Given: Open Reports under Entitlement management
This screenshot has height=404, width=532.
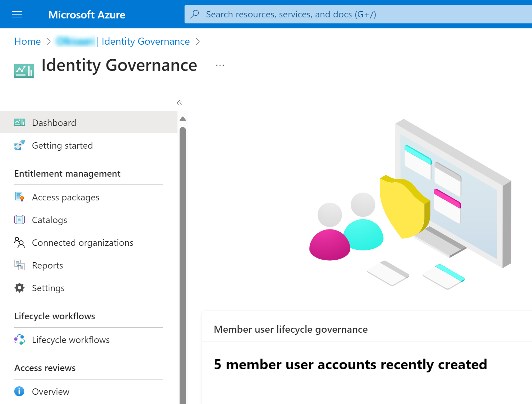Looking at the screenshot, I should pyautogui.click(x=89, y=265).
